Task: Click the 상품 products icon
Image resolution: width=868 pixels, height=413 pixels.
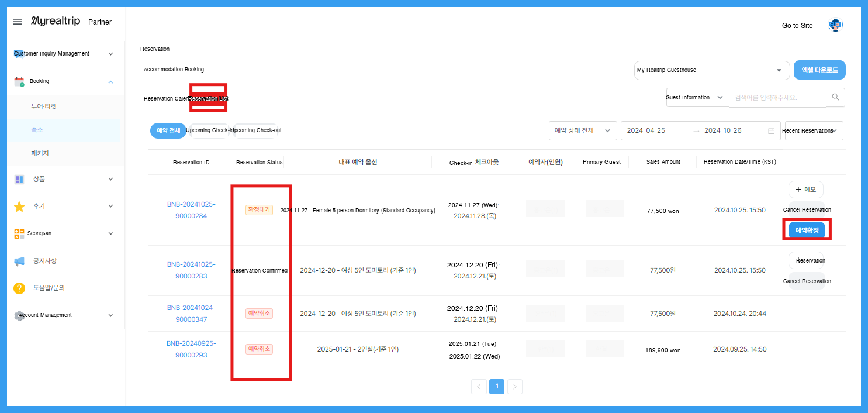Action: pyautogui.click(x=19, y=179)
